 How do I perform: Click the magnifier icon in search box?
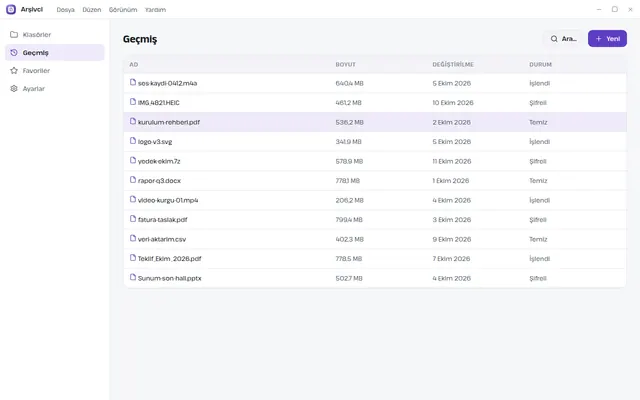[x=554, y=39]
